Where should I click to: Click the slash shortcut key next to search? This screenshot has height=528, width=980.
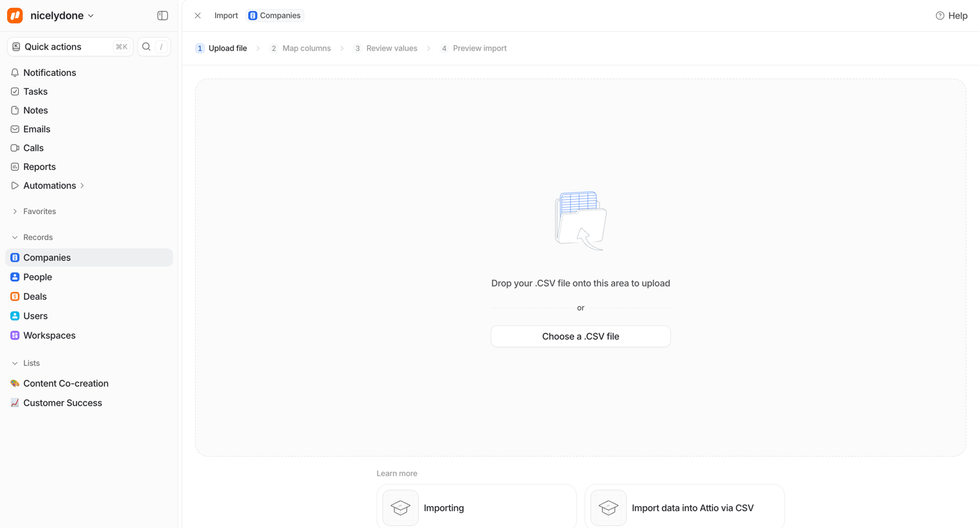161,47
